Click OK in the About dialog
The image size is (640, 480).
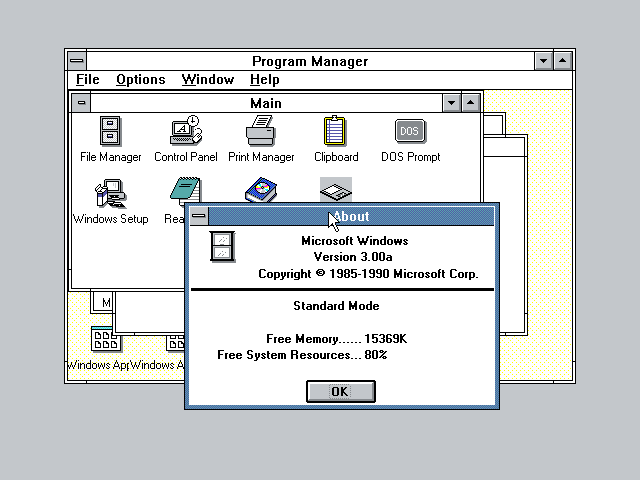click(x=341, y=392)
